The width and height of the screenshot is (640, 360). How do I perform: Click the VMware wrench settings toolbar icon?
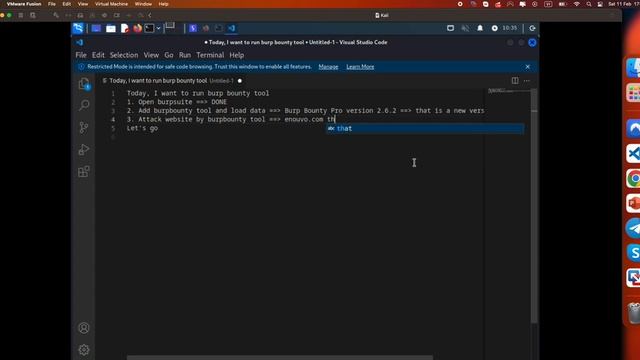pos(56,16)
